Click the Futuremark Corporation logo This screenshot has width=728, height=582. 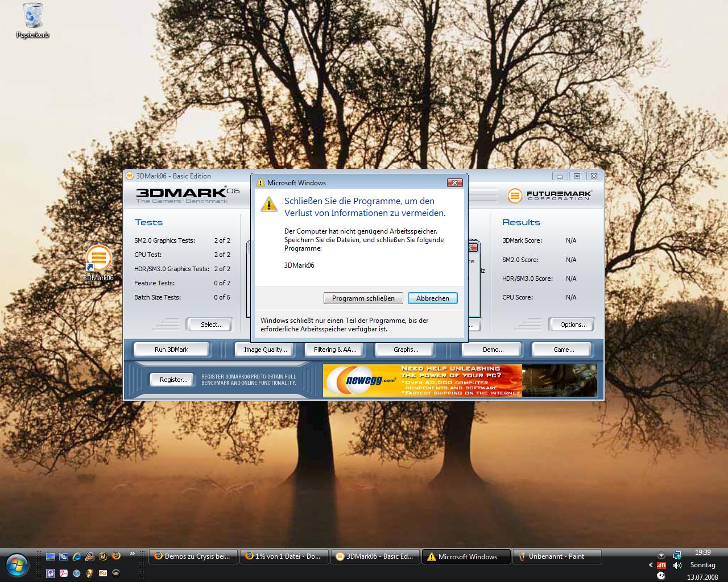click(x=550, y=196)
